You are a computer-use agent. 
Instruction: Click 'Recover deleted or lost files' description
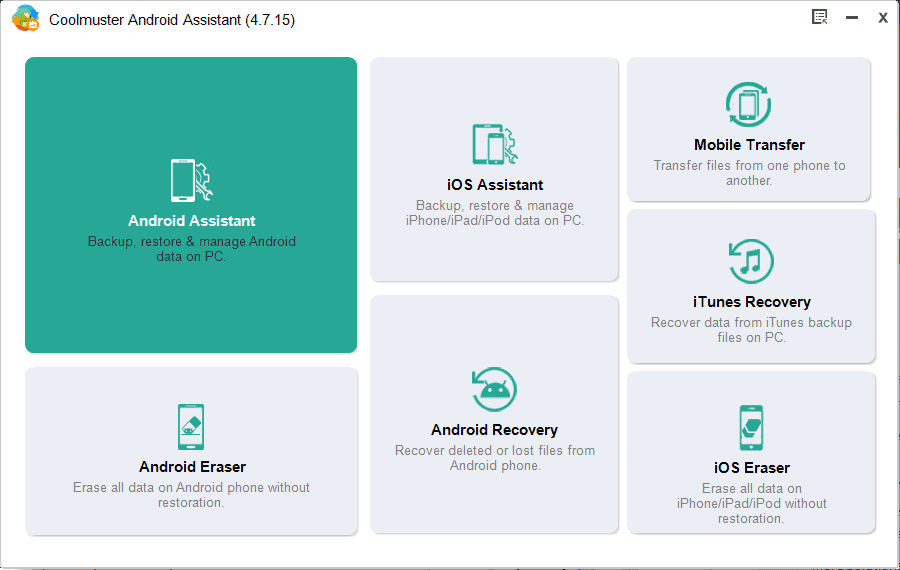click(495, 458)
